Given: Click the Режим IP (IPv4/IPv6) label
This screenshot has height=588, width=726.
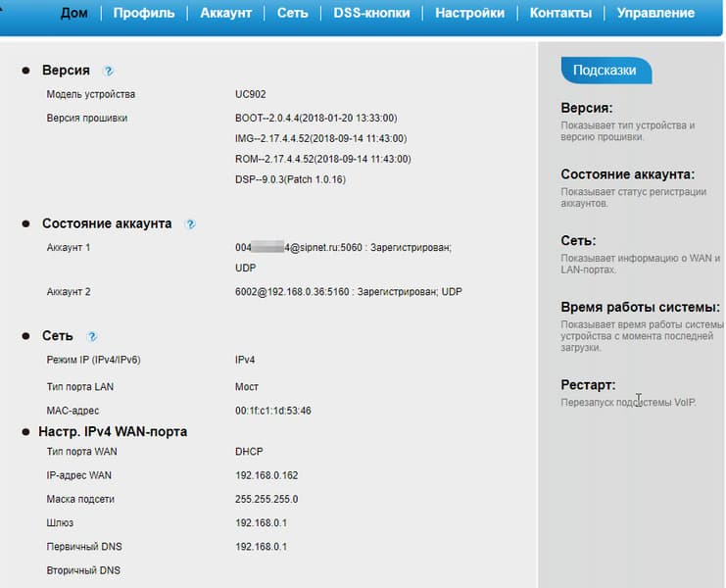Looking at the screenshot, I should pyautogui.click(x=93, y=360).
